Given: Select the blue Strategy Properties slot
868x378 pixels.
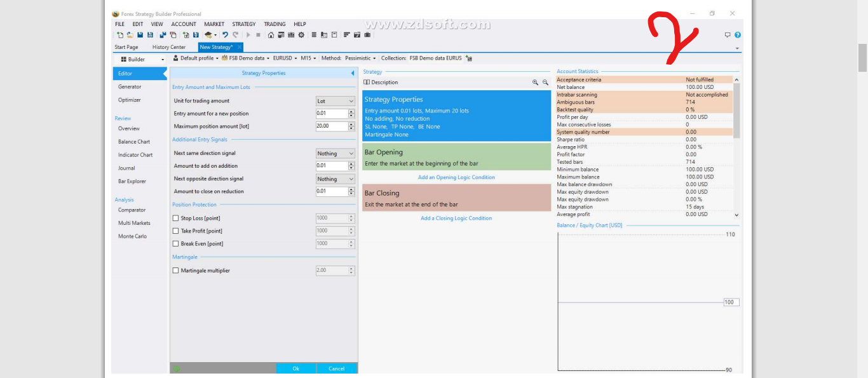Looking at the screenshot, I should coord(456,115).
